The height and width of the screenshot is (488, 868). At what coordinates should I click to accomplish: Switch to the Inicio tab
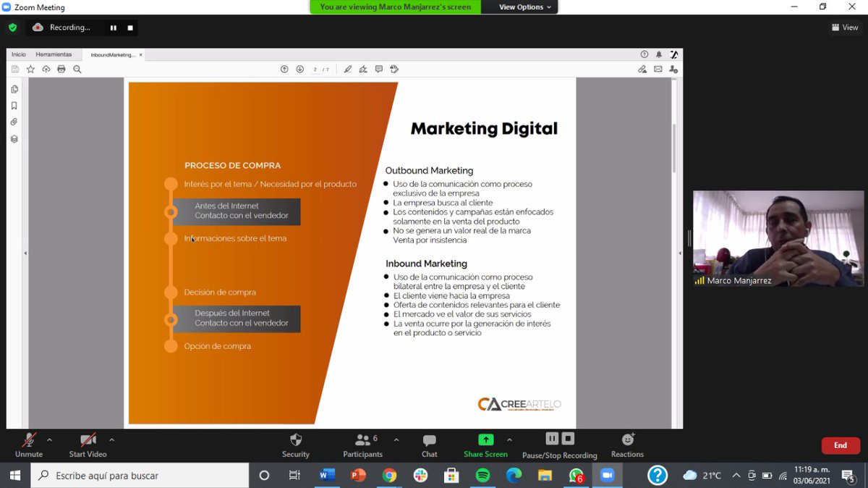(18, 54)
